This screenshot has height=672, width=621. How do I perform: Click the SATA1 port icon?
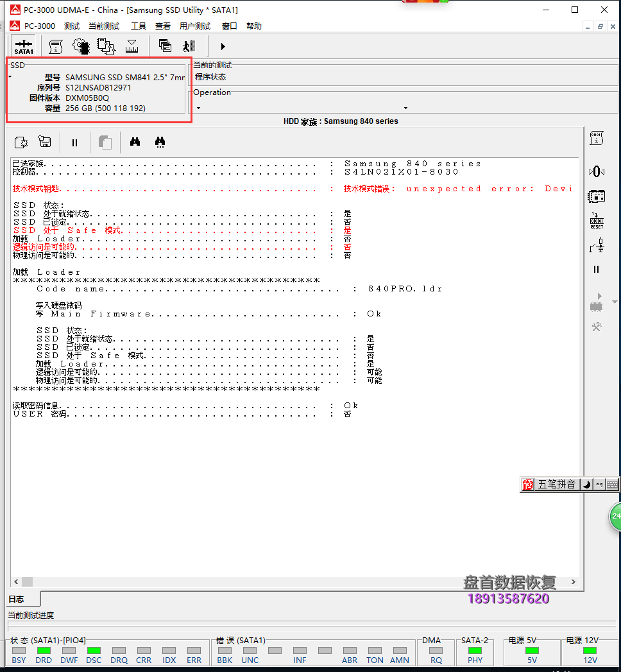[x=24, y=46]
